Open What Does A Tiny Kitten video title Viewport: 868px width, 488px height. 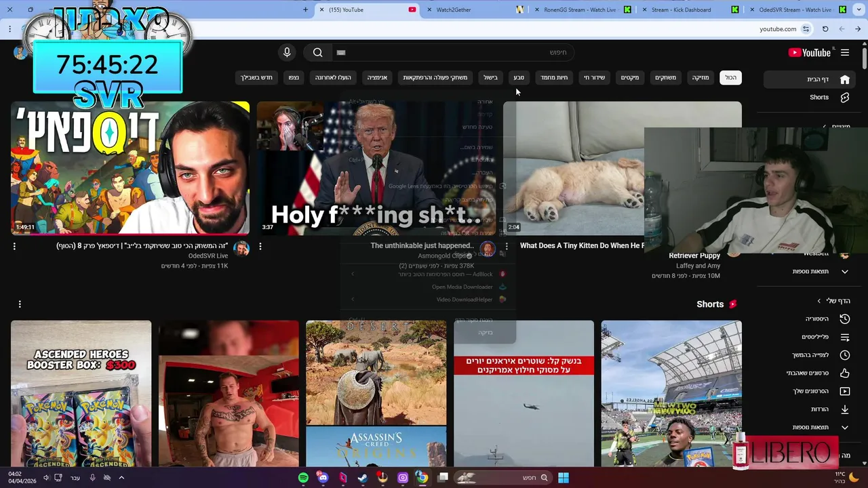582,246
